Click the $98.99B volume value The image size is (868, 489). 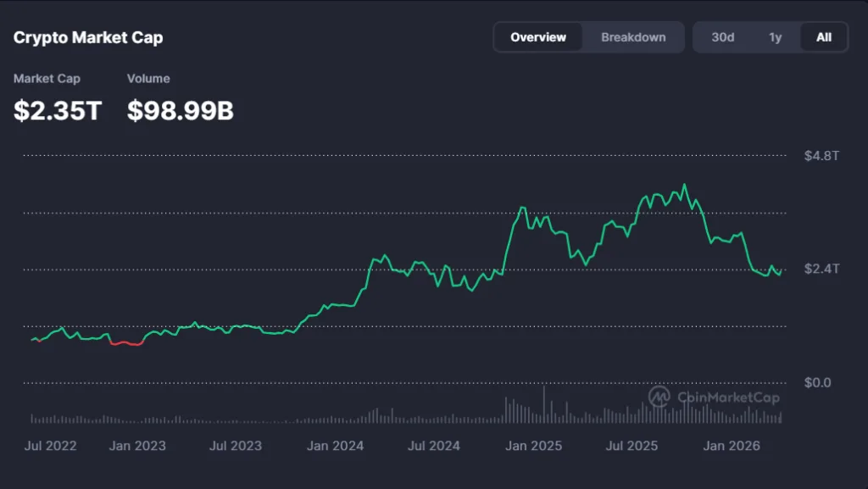click(180, 109)
